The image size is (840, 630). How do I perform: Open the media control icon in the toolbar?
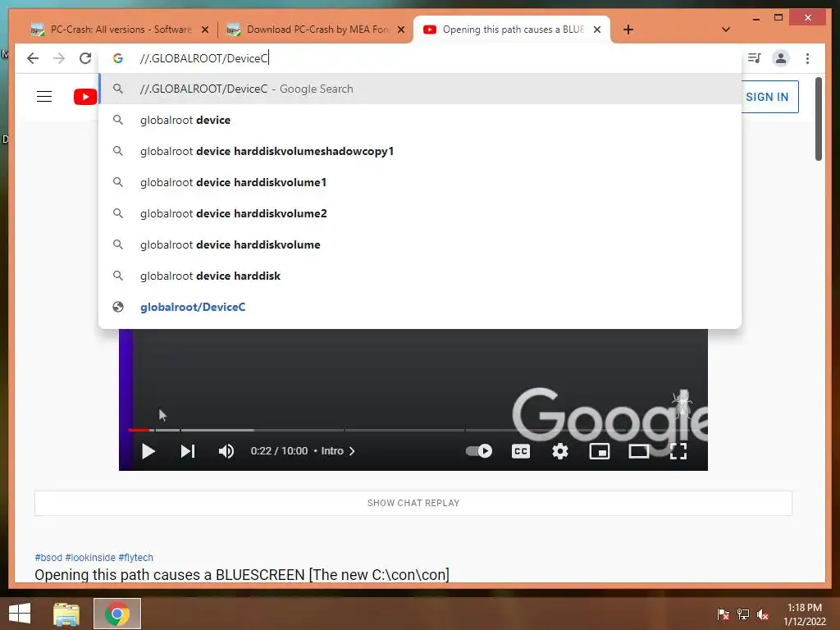[755, 58]
